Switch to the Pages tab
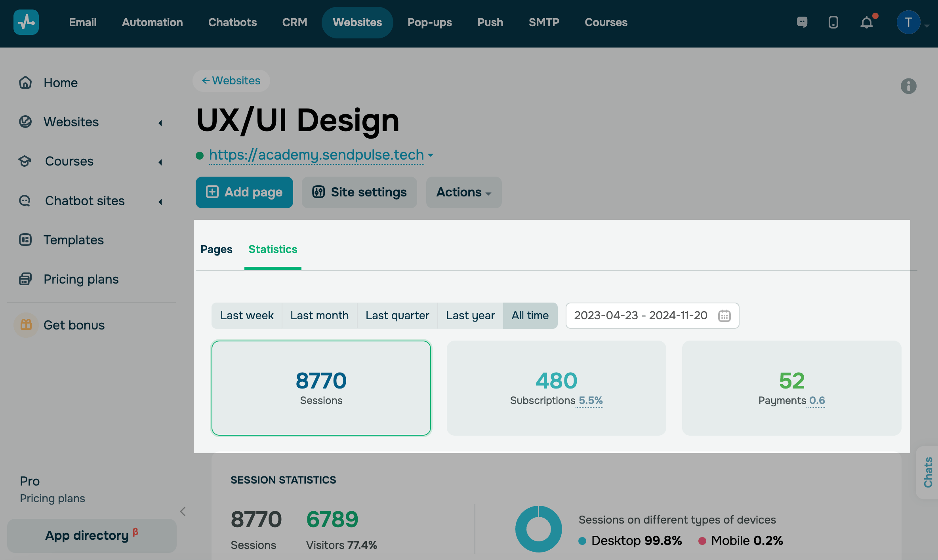Image resolution: width=938 pixels, height=560 pixels. click(x=216, y=249)
